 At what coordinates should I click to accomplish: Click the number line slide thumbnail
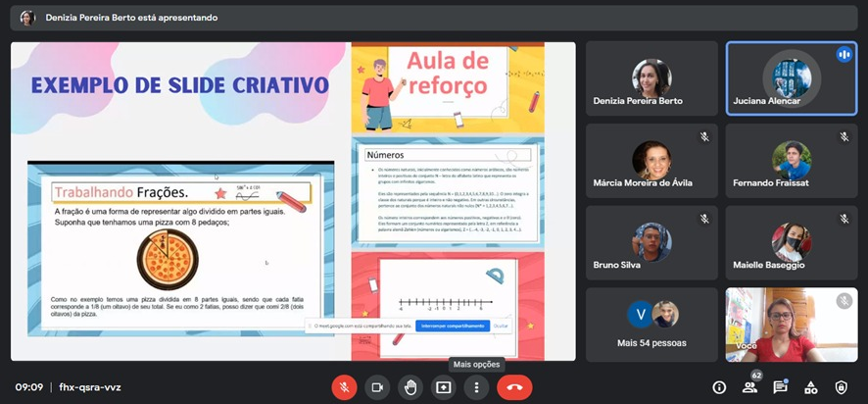448,306
